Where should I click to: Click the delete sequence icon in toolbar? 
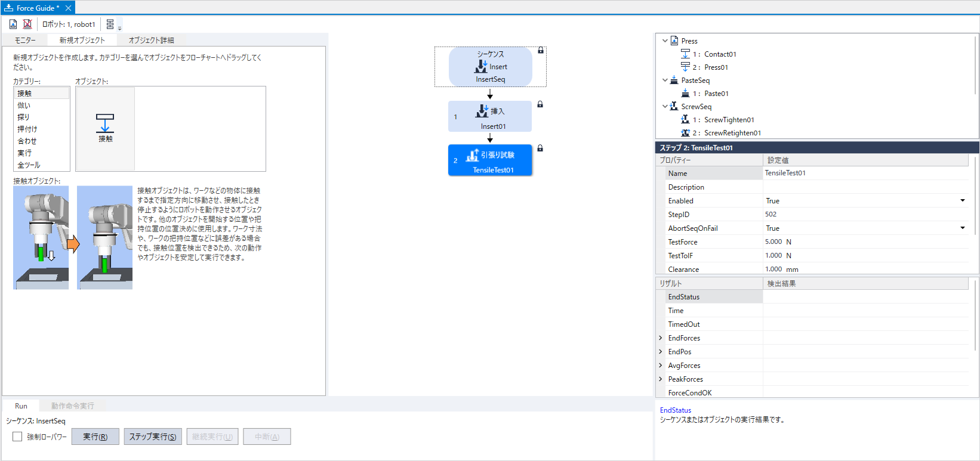tap(27, 24)
